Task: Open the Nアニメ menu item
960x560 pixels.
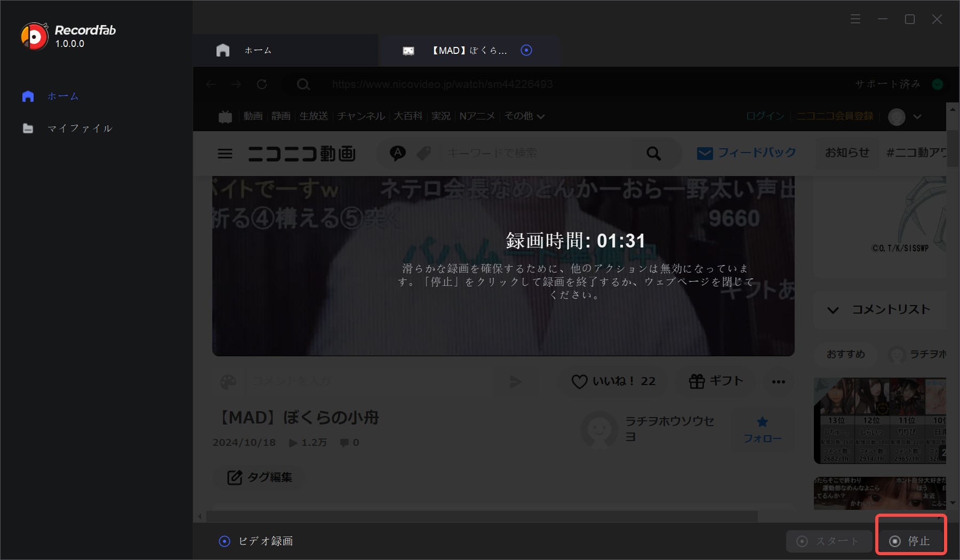Action: (477, 116)
